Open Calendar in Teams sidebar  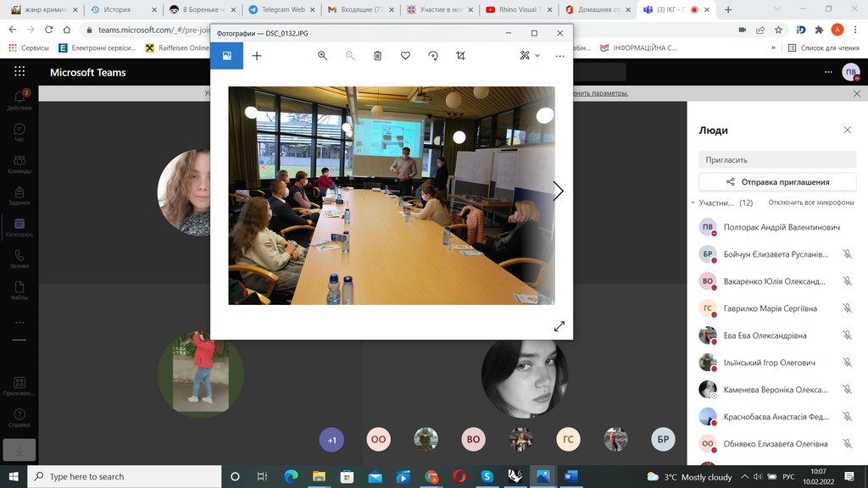19,227
